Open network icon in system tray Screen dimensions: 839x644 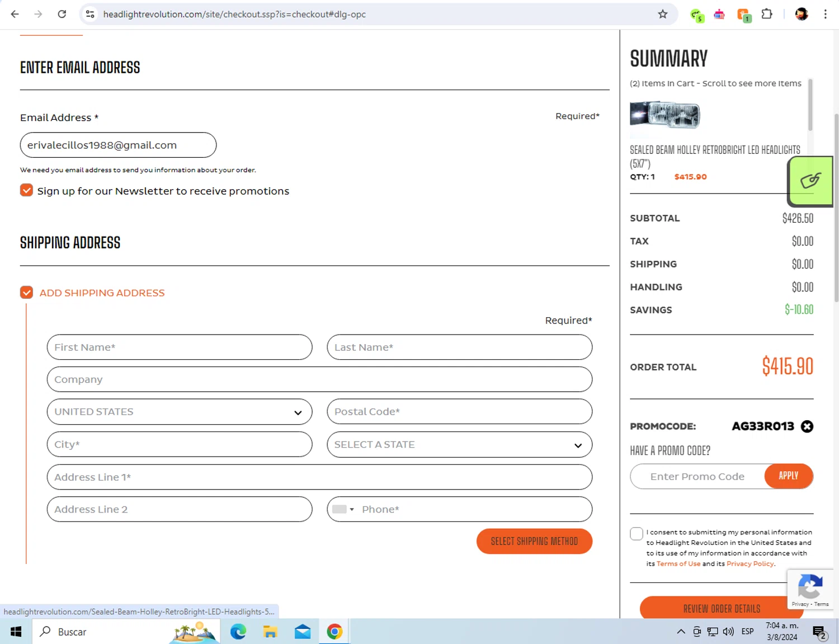pos(713,632)
